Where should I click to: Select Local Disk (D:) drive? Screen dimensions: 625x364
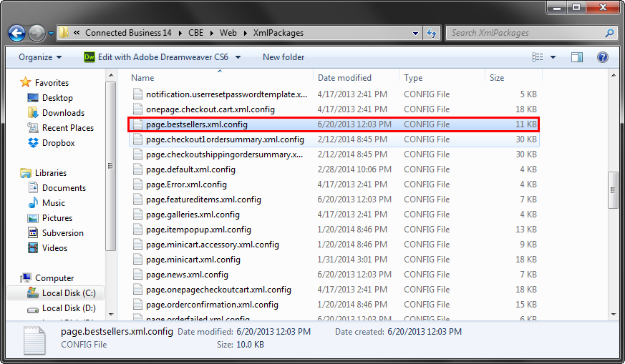tap(68, 308)
